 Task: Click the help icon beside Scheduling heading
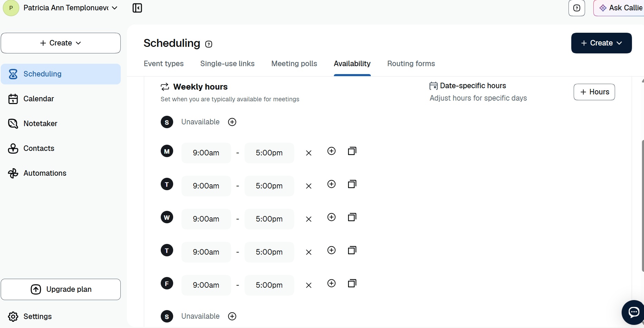point(209,44)
